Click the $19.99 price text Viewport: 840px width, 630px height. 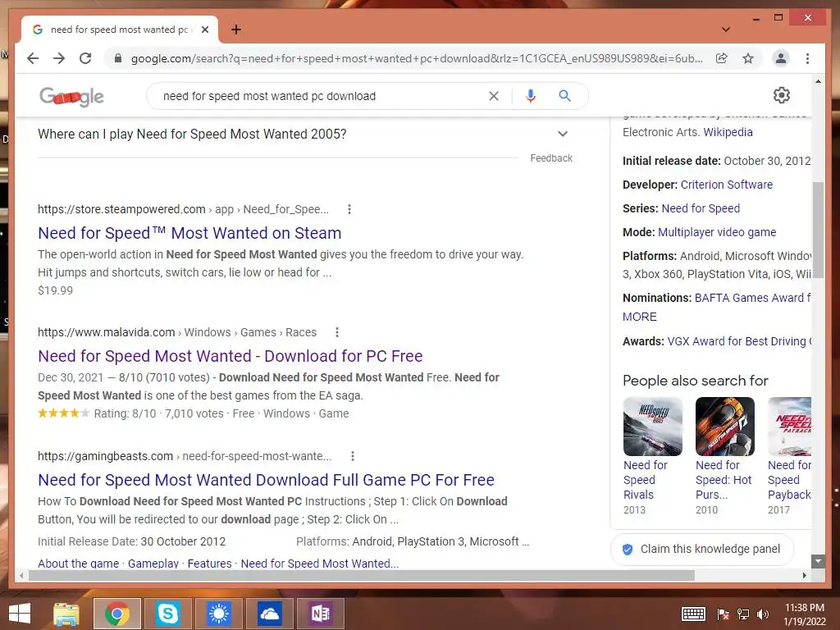55,290
